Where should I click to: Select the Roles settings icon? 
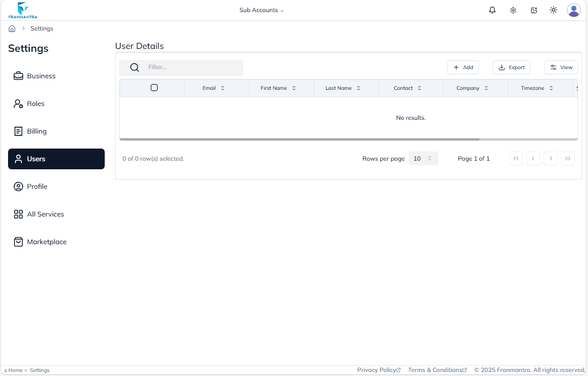(18, 103)
